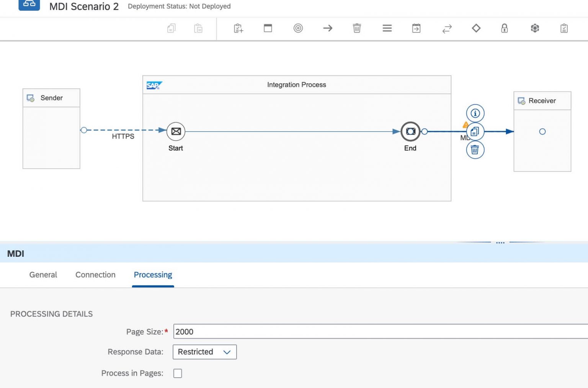The height and width of the screenshot is (388, 588).
Task: Select the Receiver component
Action: (x=542, y=131)
